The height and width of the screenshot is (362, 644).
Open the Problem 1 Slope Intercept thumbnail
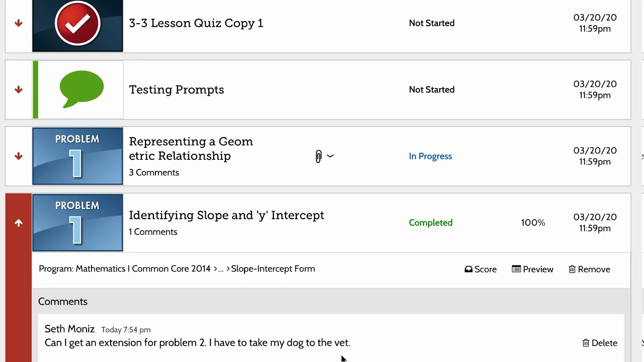click(77, 223)
